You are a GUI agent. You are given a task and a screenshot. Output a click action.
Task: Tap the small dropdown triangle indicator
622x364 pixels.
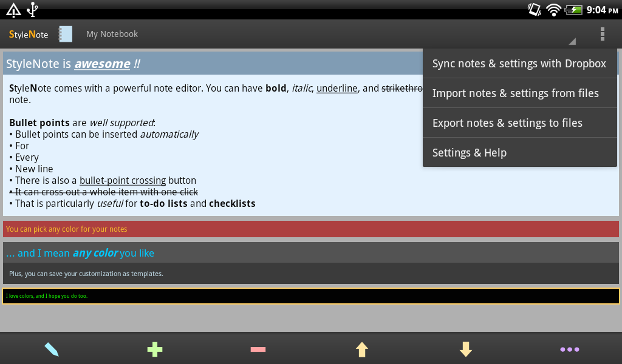point(572,41)
